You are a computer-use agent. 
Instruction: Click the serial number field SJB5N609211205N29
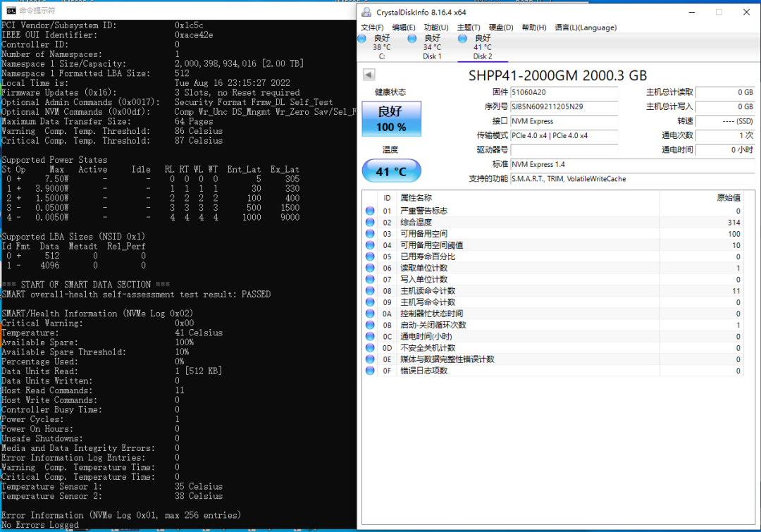(x=564, y=107)
